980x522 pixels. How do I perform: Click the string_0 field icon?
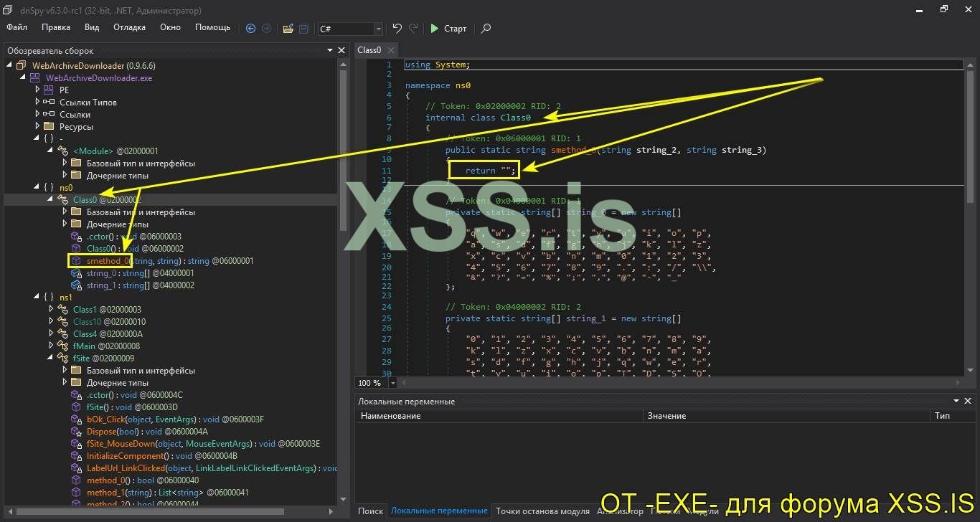pos(76,273)
